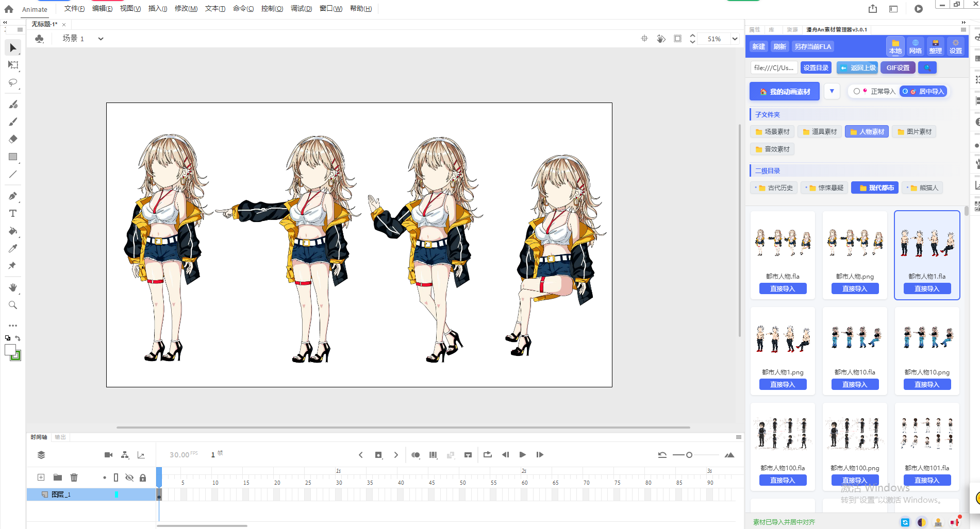The width and height of the screenshot is (980, 529).
Task: Click 直接导入 under 都市人物1.fla
Action: pyautogui.click(x=927, y=289)
